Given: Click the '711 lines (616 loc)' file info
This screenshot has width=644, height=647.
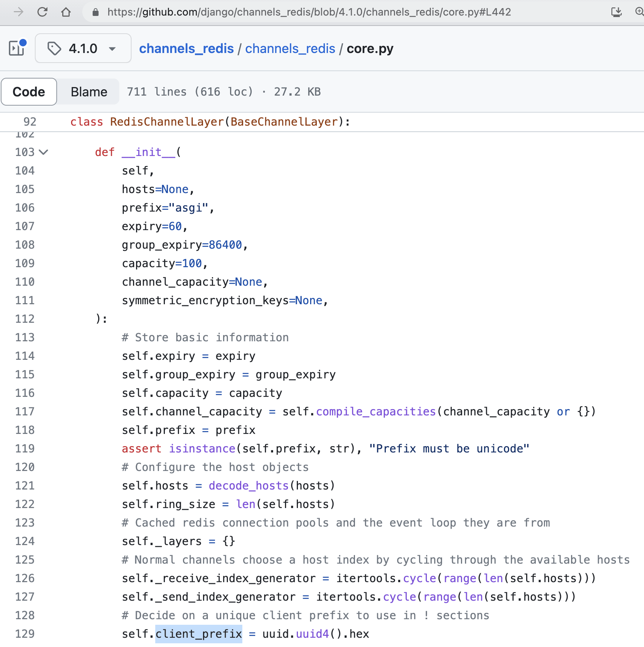Looking at the screenshot, I should [190, 92].
